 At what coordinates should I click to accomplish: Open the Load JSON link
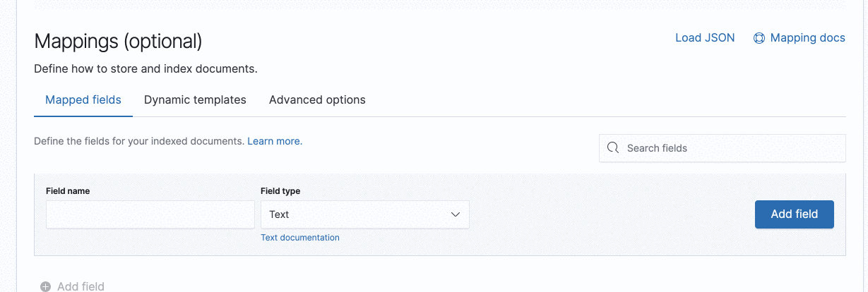[705, 38]
